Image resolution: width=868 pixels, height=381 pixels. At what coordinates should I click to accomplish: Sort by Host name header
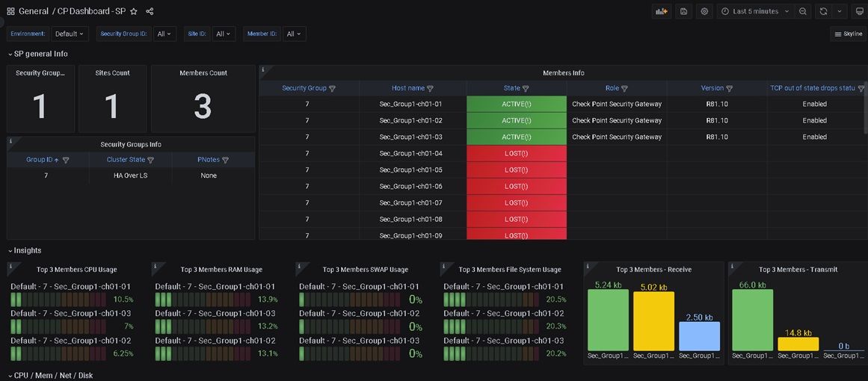408,88
